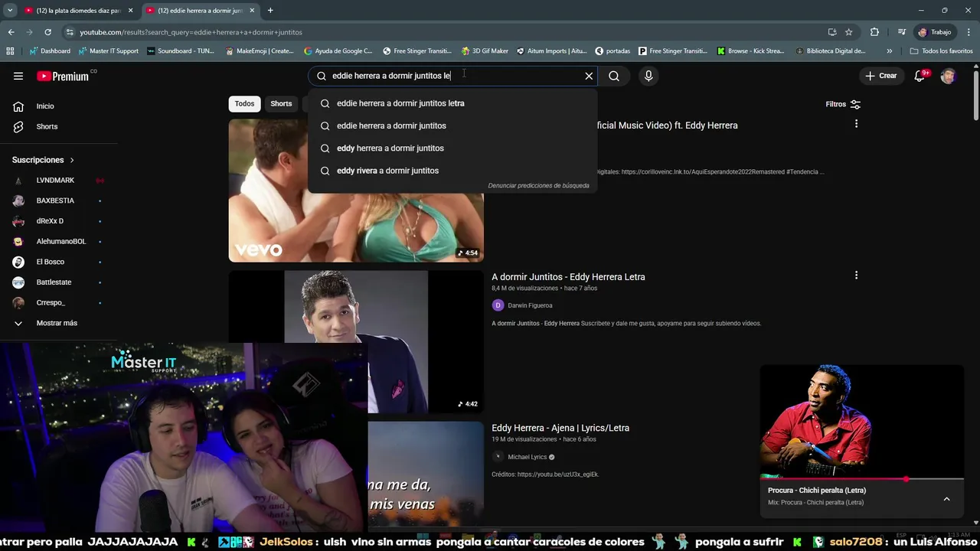Open the Chrome apps grid icon
Image resolution: width=980 pixels, height=551 pixels.
pyautogui.click(x=10, y=51)
